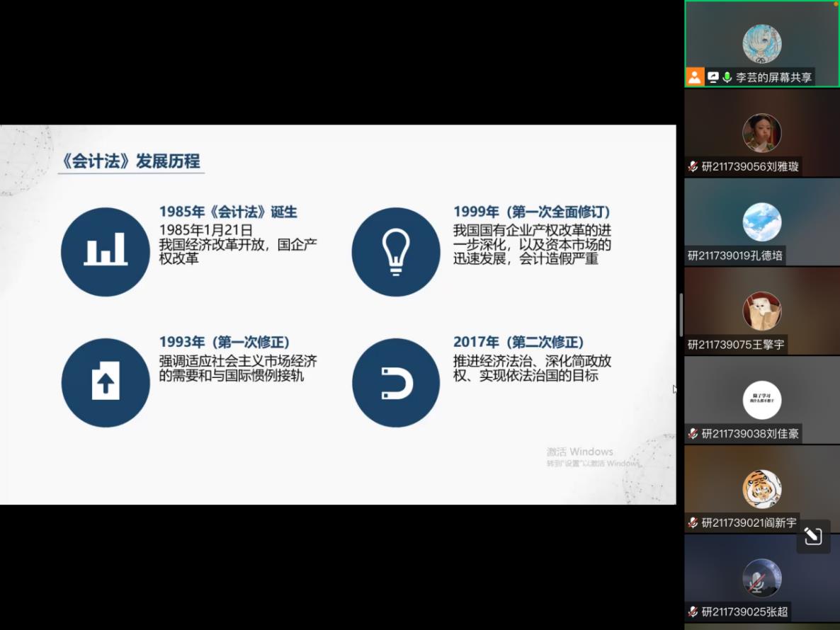This screenshot has width=840, height=630.
Task: Click the 研211739056刘雅璇 name label
Action: click(x=749, y=167)
